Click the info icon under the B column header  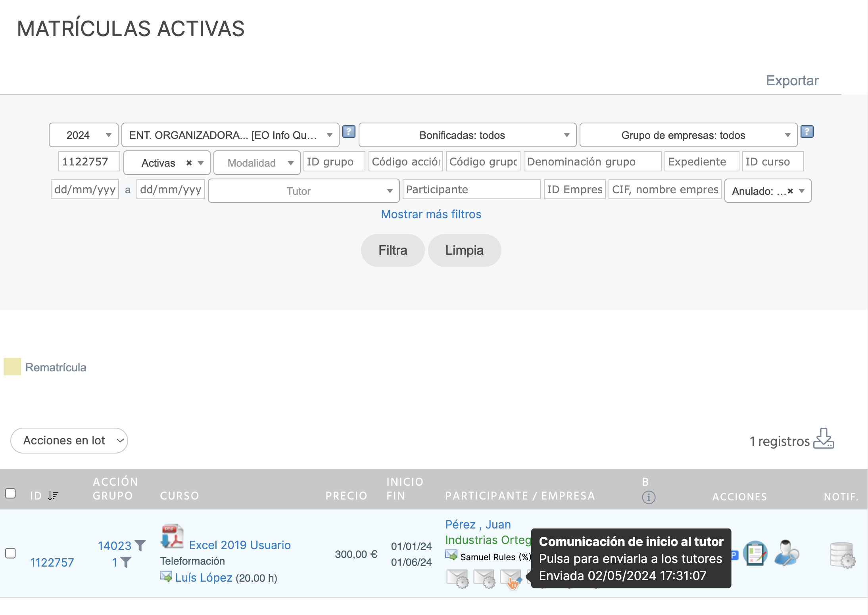649,497
